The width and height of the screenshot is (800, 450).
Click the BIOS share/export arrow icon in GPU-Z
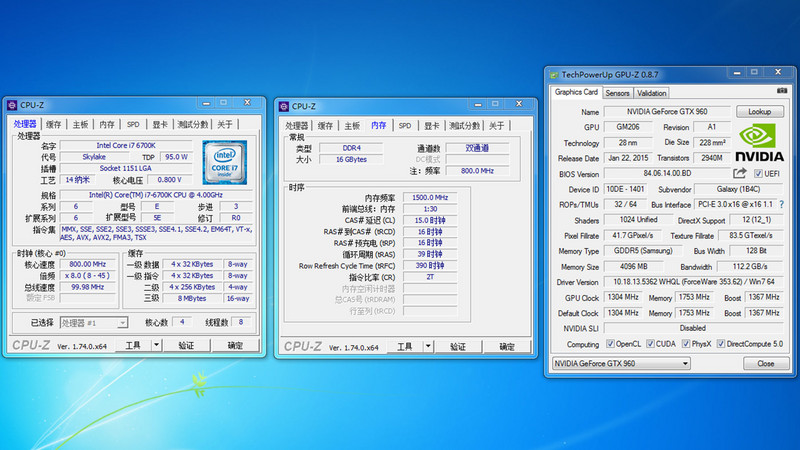[740, 173]
